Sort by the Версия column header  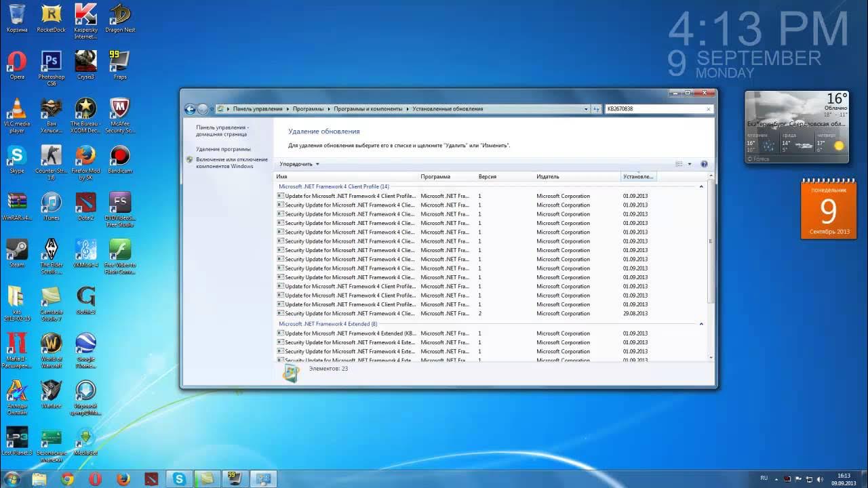click(505, 176)
